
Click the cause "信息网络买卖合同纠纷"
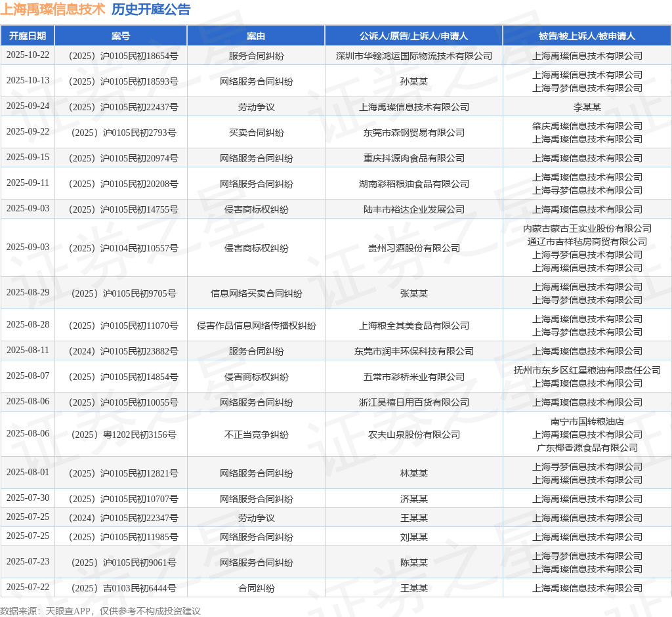pos(257,293)
